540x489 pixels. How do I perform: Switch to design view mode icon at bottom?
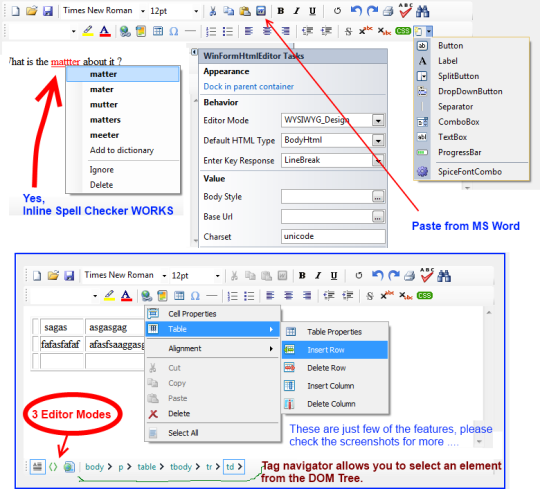pos(38,467)
